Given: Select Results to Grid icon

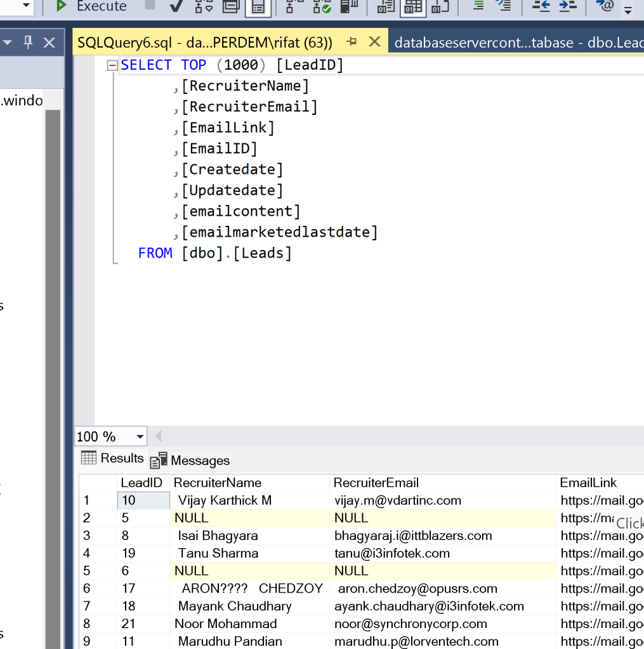Looking at the screenshot, I should (x=413, y=7).
